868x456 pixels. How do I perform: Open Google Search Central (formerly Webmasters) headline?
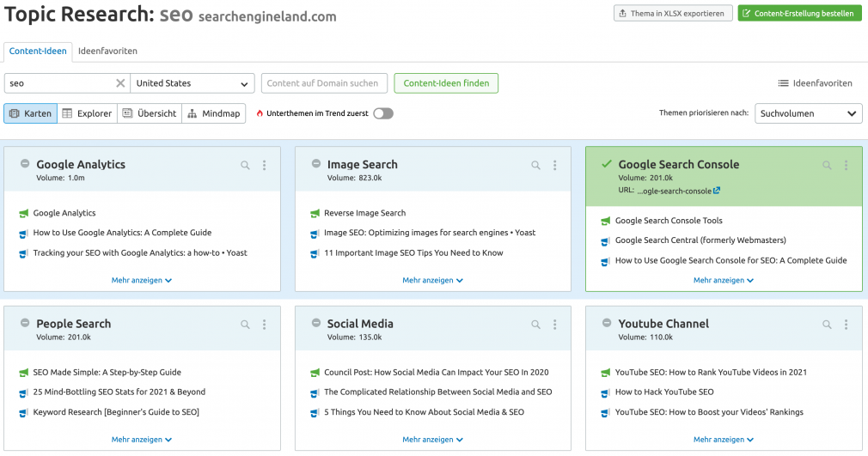(700, 240)
